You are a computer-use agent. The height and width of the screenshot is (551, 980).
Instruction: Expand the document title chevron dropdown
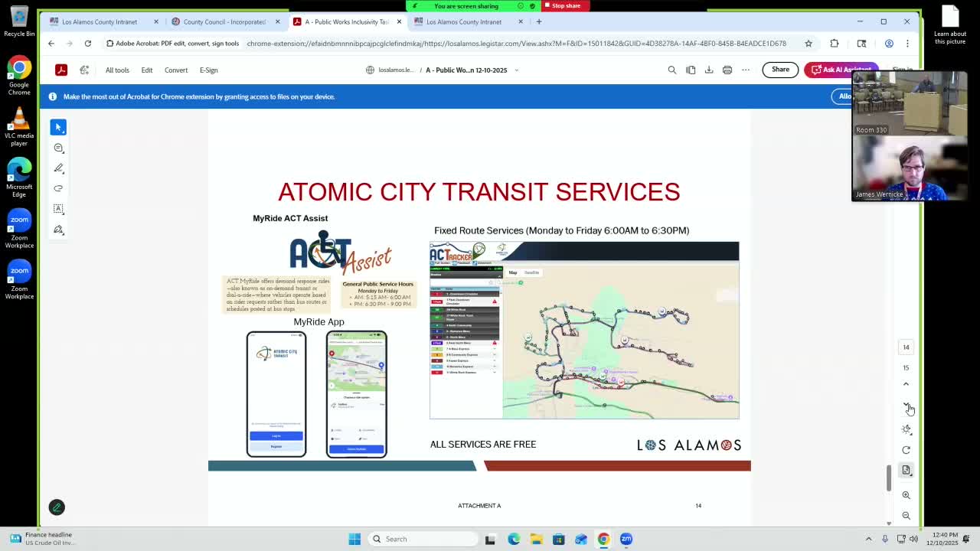pyautogui.click(x=517, y=70)
